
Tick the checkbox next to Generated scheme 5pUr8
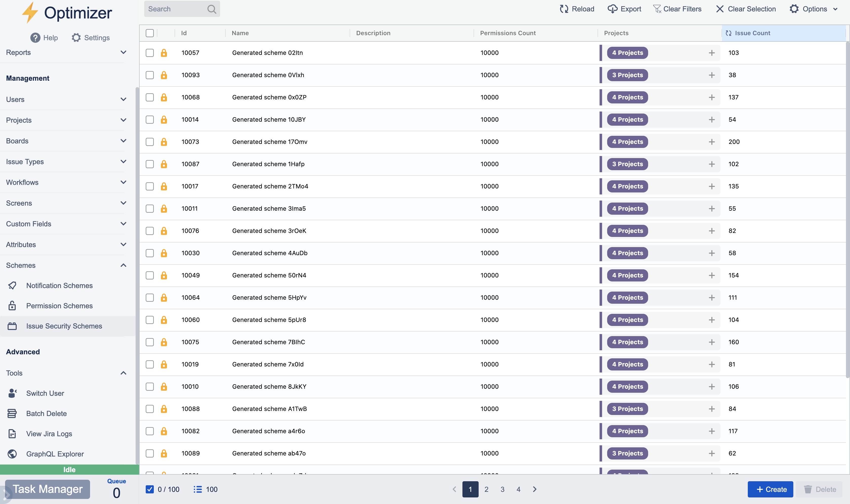click(150, 320)
